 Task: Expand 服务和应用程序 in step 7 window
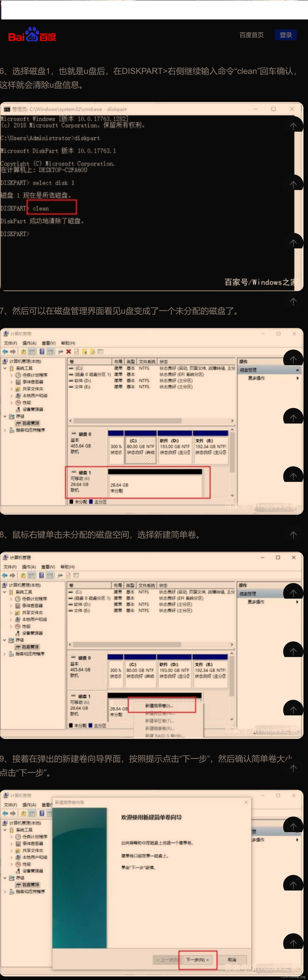tap(5, 430)
